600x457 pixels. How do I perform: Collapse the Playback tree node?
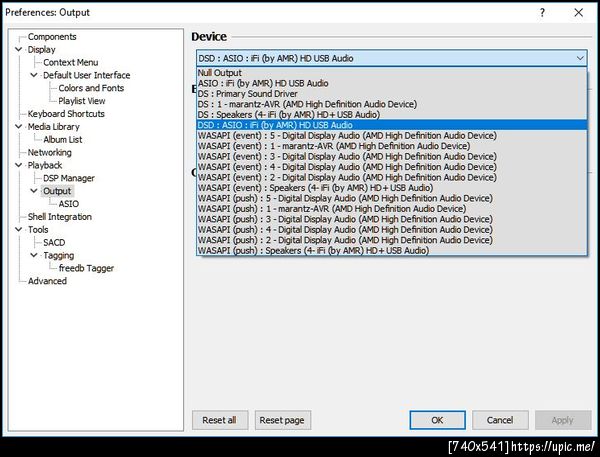click(x=18, y=165)
